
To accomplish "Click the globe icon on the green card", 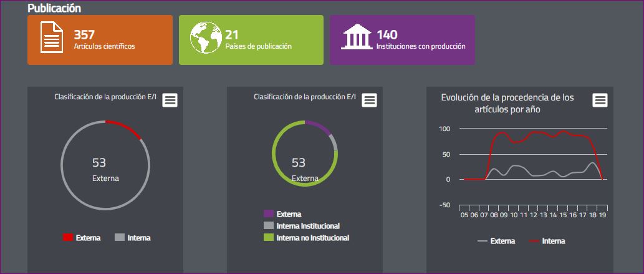I will [206, 37].
